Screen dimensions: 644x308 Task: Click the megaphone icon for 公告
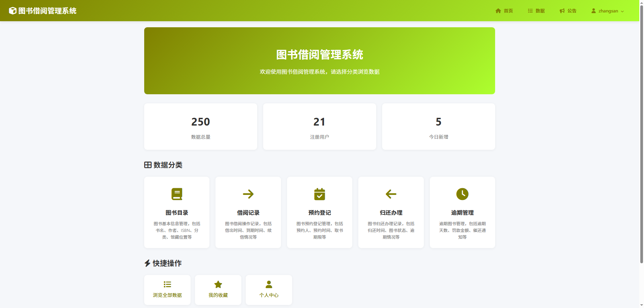562,11
